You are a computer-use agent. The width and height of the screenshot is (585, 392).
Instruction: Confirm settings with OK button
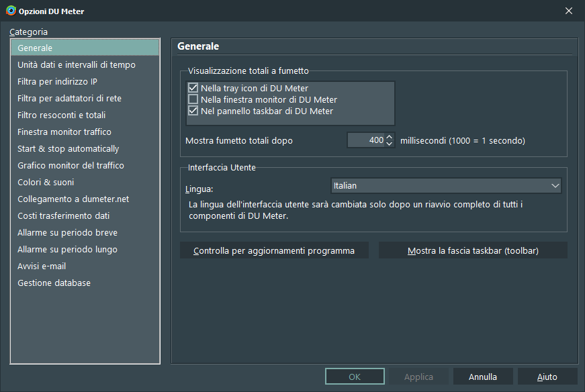click(x=355, y=377)
